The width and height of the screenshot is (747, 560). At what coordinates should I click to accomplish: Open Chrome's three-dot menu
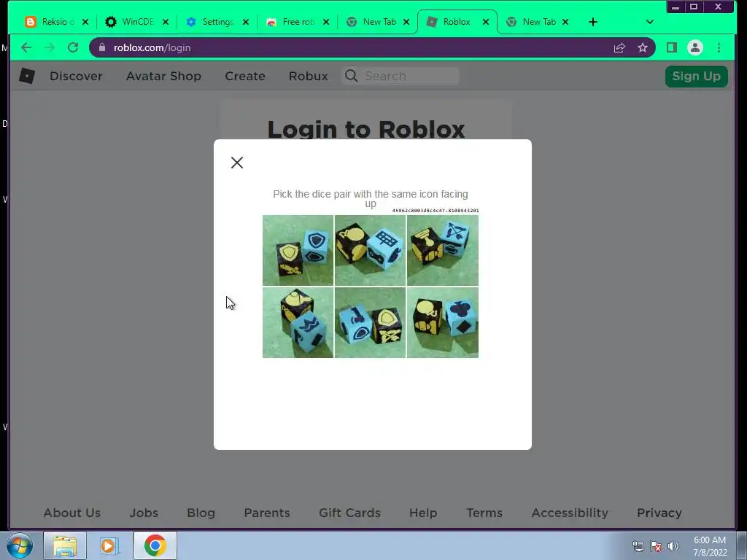coord(719,47)
